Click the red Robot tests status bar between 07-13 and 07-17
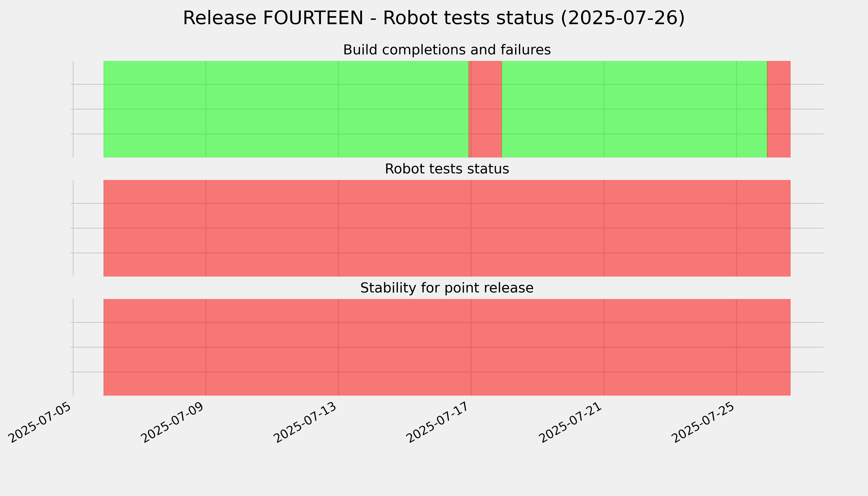 pos(405,228)
